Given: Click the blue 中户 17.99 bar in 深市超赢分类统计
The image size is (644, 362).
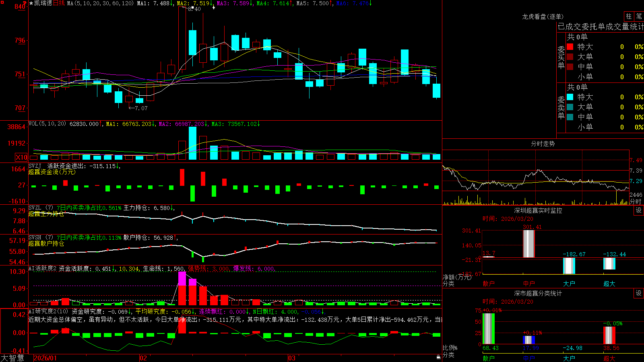Looking at the screenshot, I should click(x=529, y=340).
